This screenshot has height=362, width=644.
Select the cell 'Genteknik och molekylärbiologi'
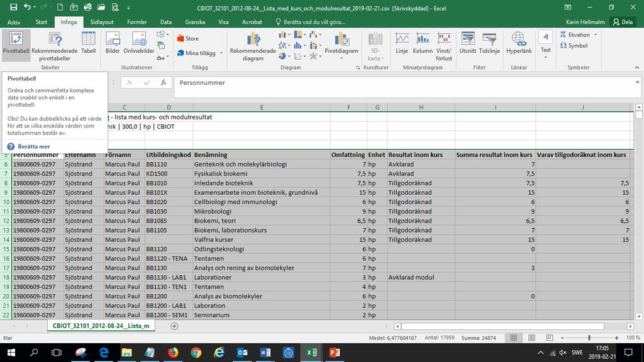[x=262, y=164]
